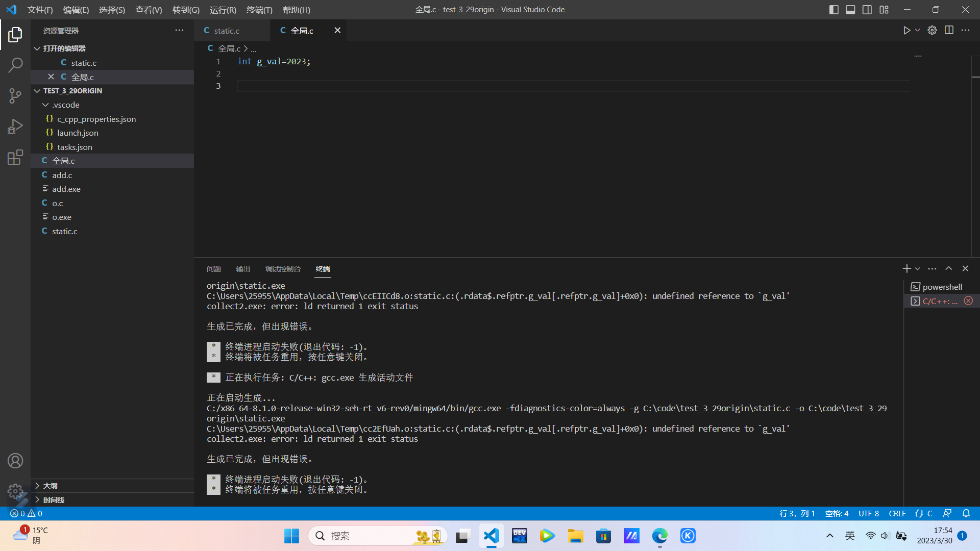Screen dimensions: 980x551
Task: Click the Run C file play button
Action: pyautogui.click(x=906, y=31)
